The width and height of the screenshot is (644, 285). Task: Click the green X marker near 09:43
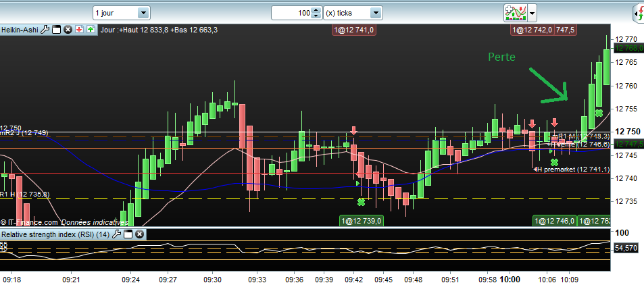click(361, 202)
